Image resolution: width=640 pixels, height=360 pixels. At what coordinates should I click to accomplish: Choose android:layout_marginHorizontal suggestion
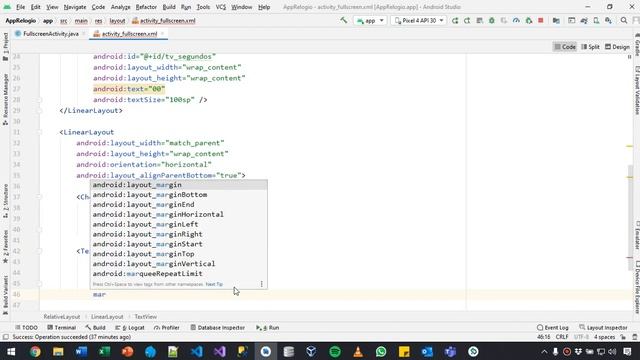(179, 214)
